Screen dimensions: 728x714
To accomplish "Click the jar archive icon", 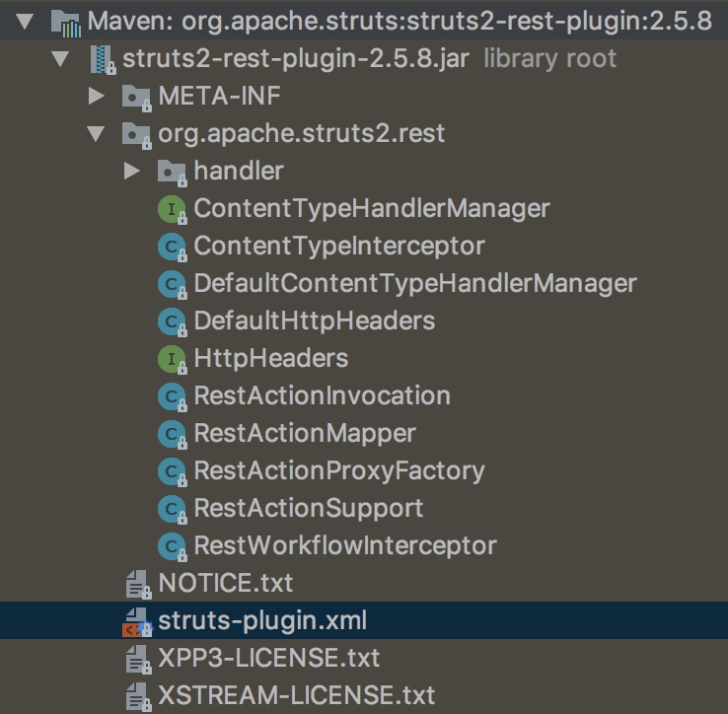I will coord(103,60).
